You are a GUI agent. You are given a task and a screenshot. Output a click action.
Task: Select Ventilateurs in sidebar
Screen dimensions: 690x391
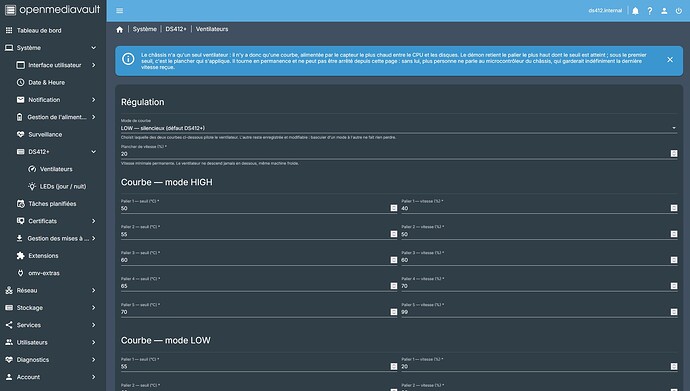click(53, 169)
